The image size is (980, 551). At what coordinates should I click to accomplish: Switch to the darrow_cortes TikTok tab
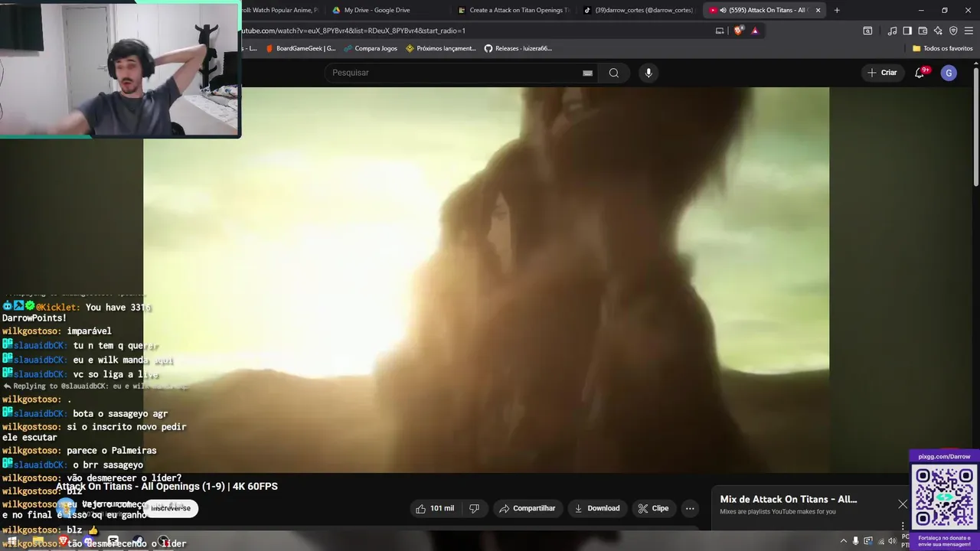[639, 10]
